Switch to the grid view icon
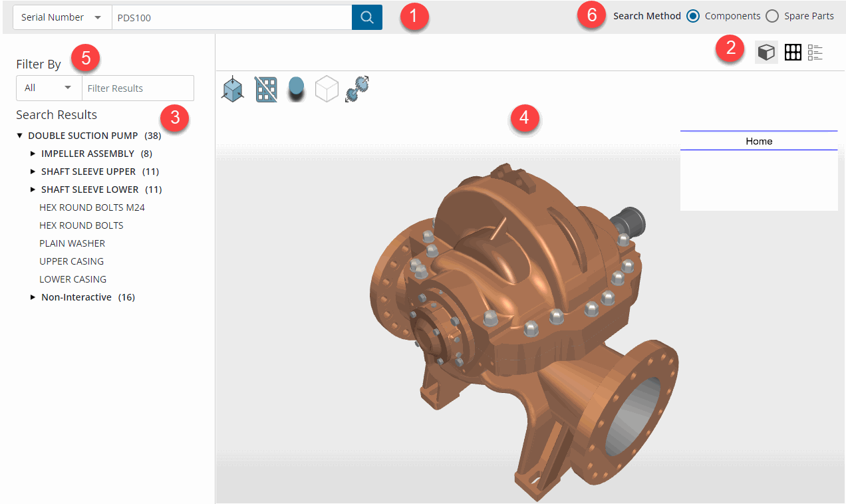The image size is (846, 504). pos(792,53)
